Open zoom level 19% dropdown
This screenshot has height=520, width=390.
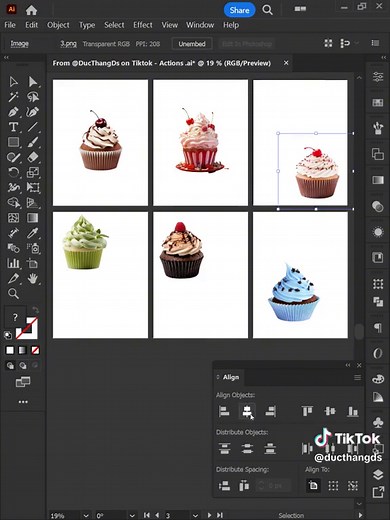tap(86, 515)
